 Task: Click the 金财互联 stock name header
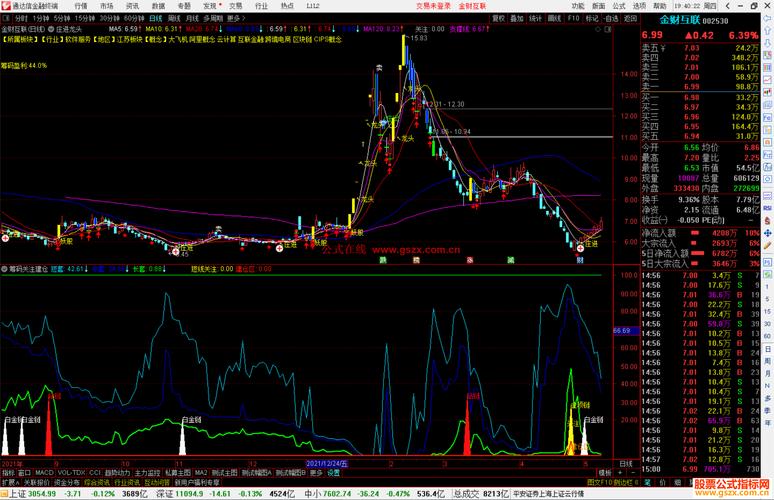(x=680, y=20)
